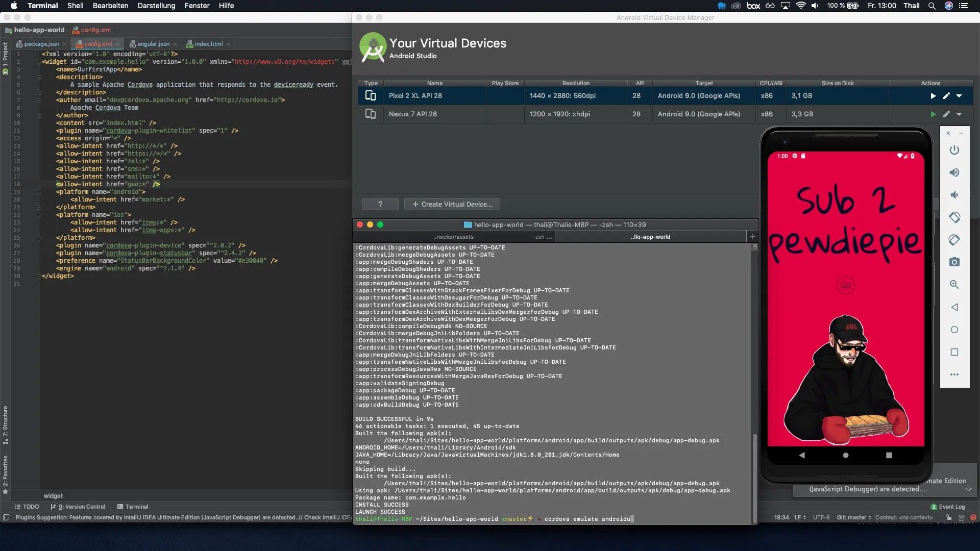The image size is (980, 551).
Task: Click the Create Virtual Device button
Action: click(451, 204)
